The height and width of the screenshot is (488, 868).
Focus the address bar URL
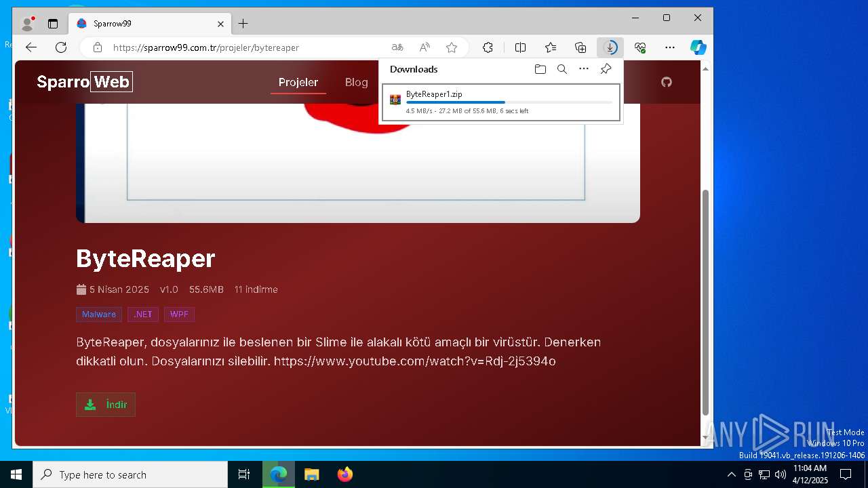(x=206, y=47)
